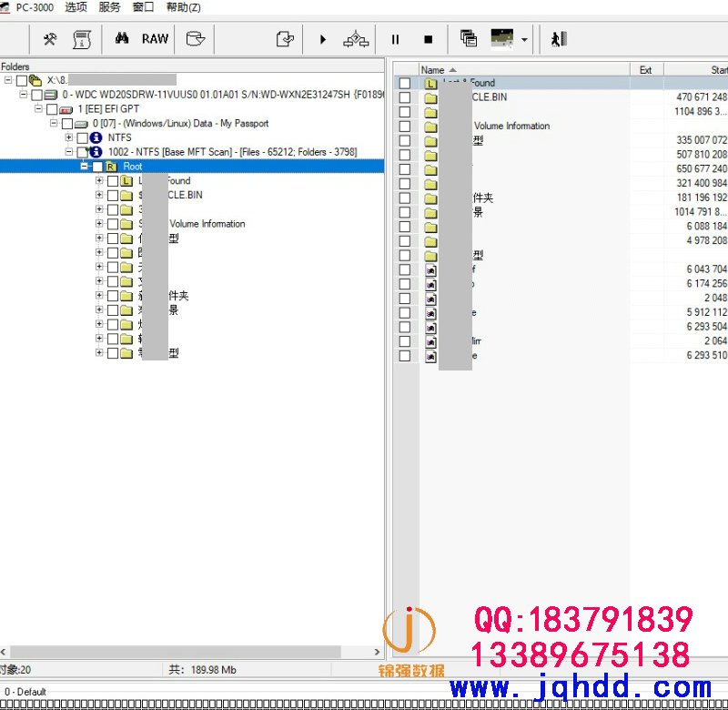
Task: Tick checkbox of the WDC WD20SDRW drive node
Action: click(36, 96)
